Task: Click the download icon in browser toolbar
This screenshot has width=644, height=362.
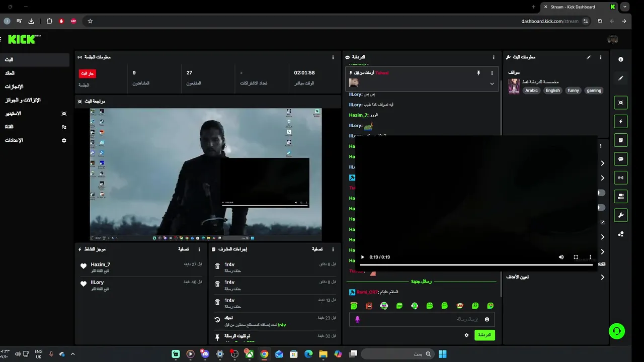Action: click(31, 21)
